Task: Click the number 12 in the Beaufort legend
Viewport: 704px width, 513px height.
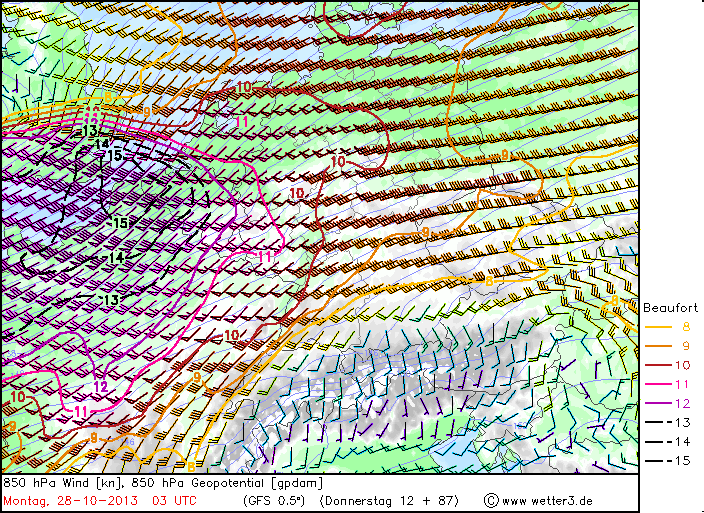Action: click(x=683, y=403)
